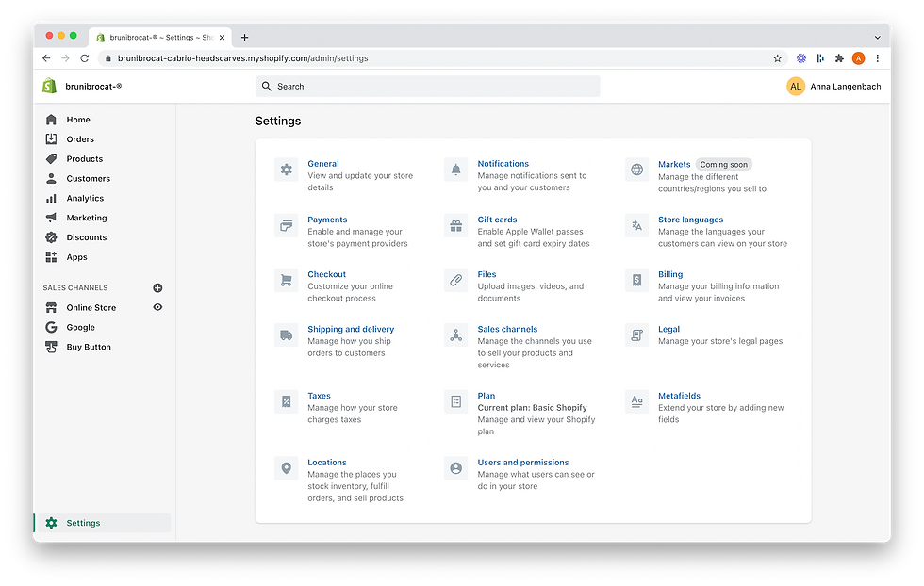Open the Markets link
The image size is (924, 586).
coord(674,164)
